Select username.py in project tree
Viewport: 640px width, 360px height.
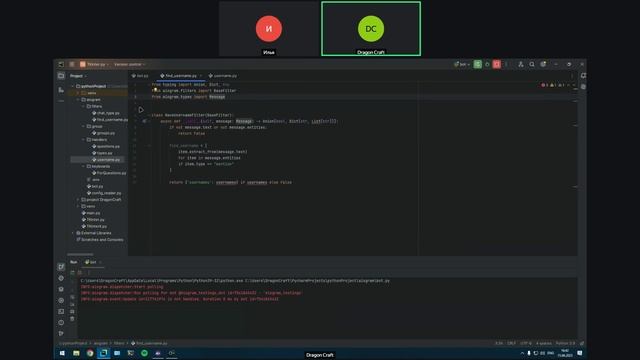[x=106, y=160]
